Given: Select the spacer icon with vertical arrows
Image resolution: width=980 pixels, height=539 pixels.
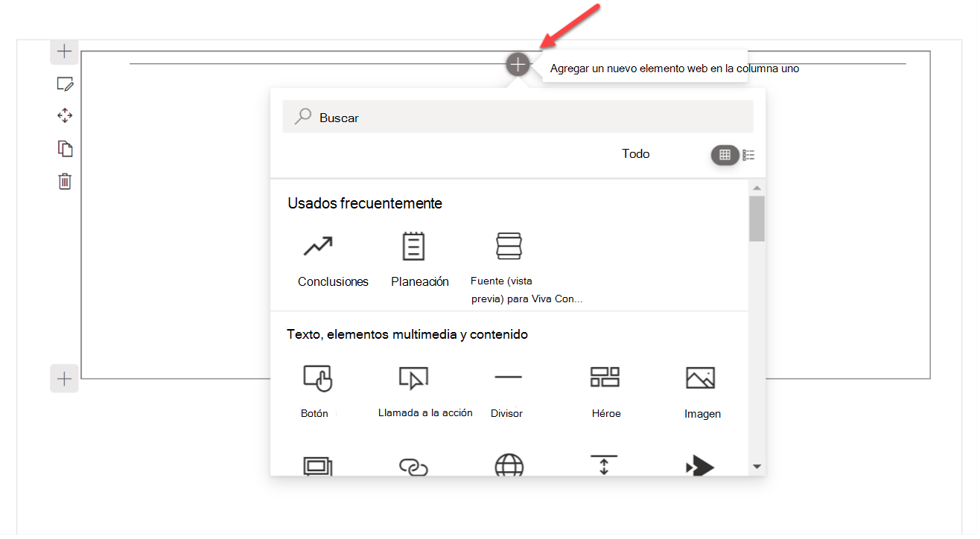Looking at the screenshot, I should click(x=604, y=465).
